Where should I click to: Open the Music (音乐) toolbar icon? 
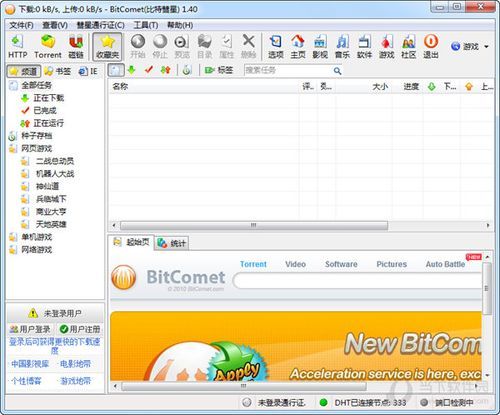(342, 47)
